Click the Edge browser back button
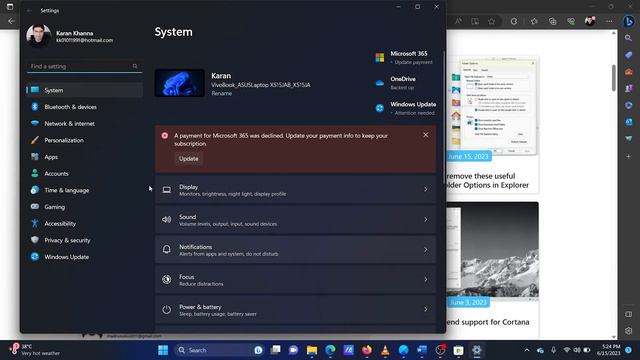Viewport: 640px width, 360px height. (x=11, y=21)
